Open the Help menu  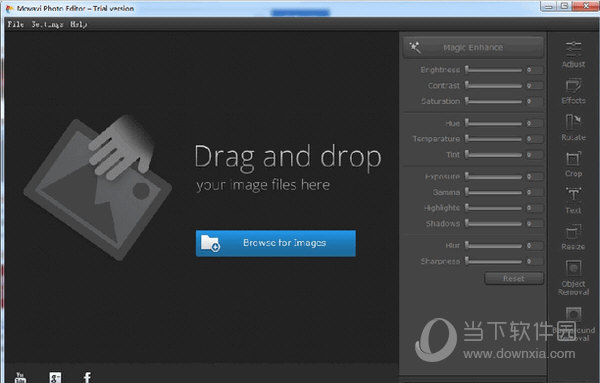click(78, 24)
